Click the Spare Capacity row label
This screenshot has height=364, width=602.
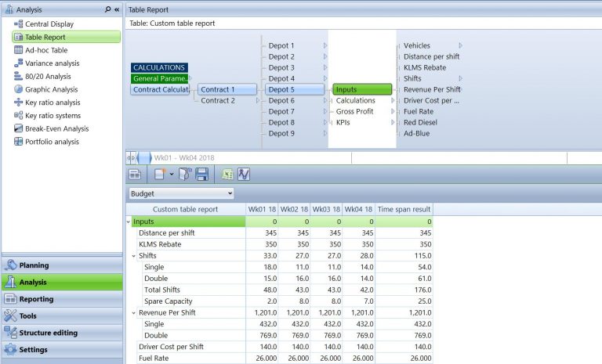tap(169, 301)
